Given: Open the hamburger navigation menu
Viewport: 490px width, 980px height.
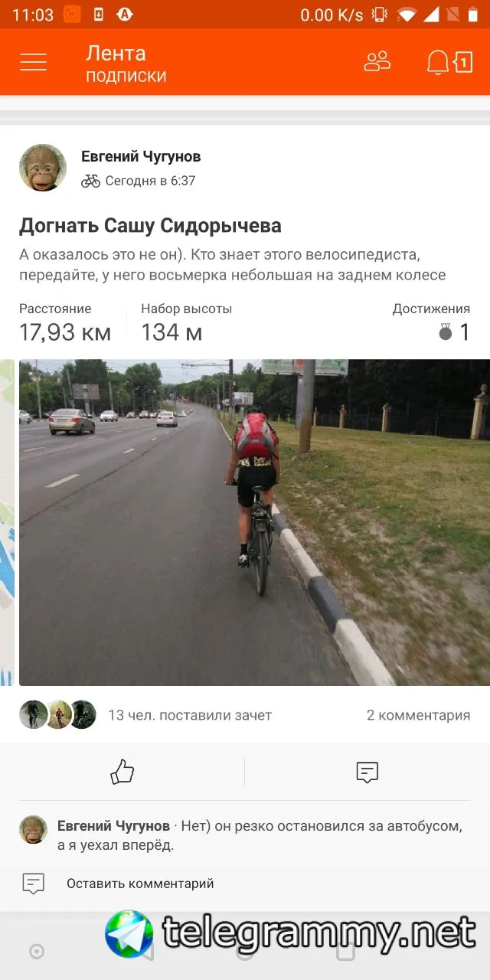Looking at the screenshot, I should pyautogui.click(x=34, y=62).
